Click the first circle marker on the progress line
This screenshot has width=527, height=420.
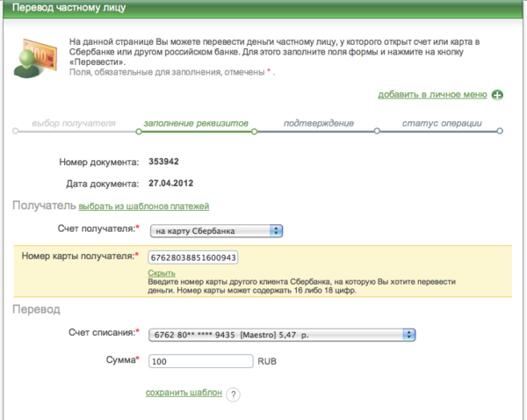click(x=15, y=133)
